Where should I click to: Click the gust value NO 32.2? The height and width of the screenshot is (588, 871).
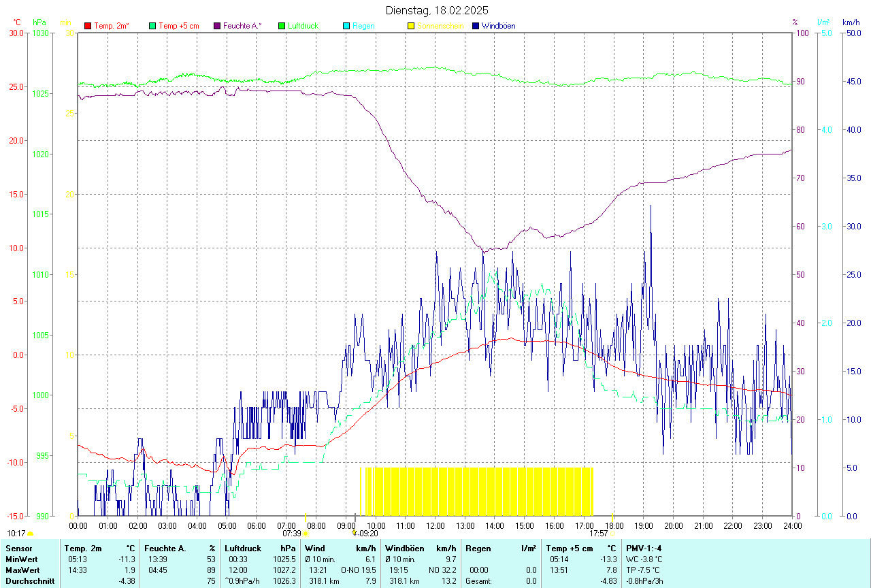442,570
